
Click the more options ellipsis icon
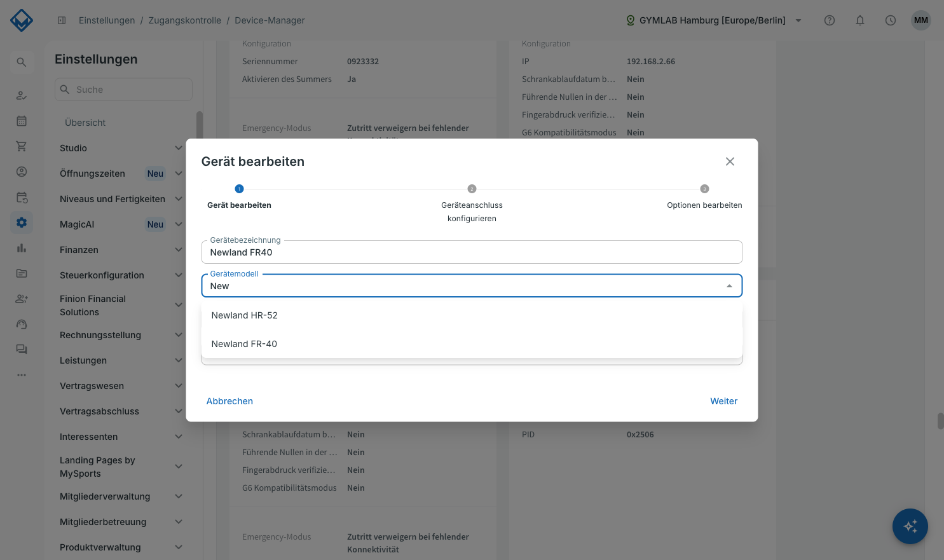coord(22,375)
